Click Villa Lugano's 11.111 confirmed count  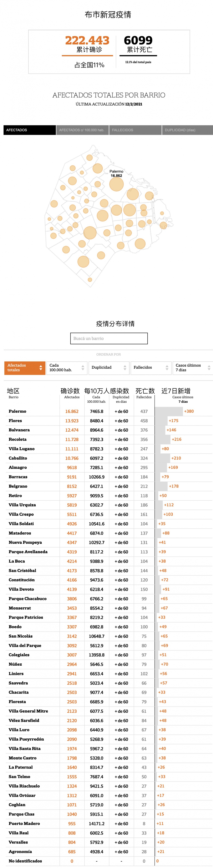[x=72, y=449]
